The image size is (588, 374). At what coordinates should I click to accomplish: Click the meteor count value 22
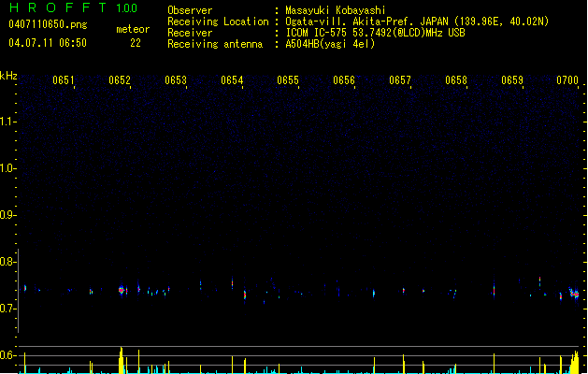tap(136, 43)
